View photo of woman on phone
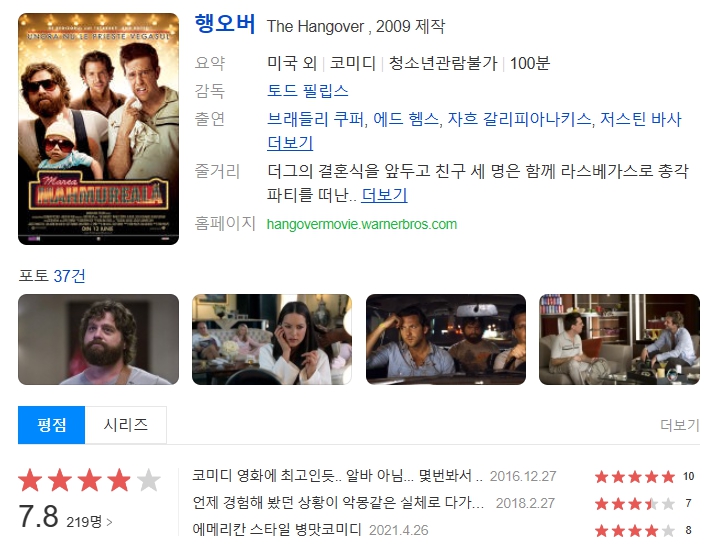The width and height of the screenshot is (720, 547). click(x=272, y=339)
